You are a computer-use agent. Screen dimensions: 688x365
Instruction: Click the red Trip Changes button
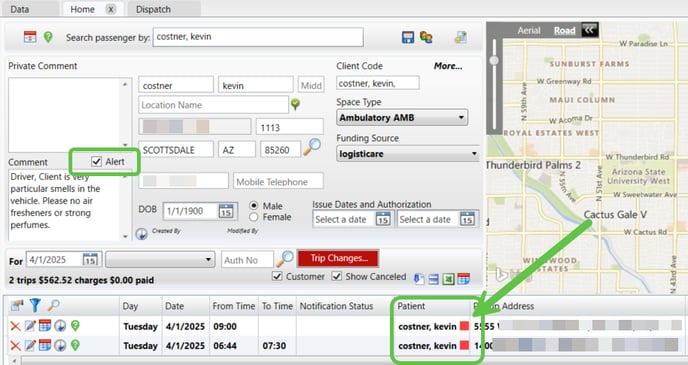point(338,258)
